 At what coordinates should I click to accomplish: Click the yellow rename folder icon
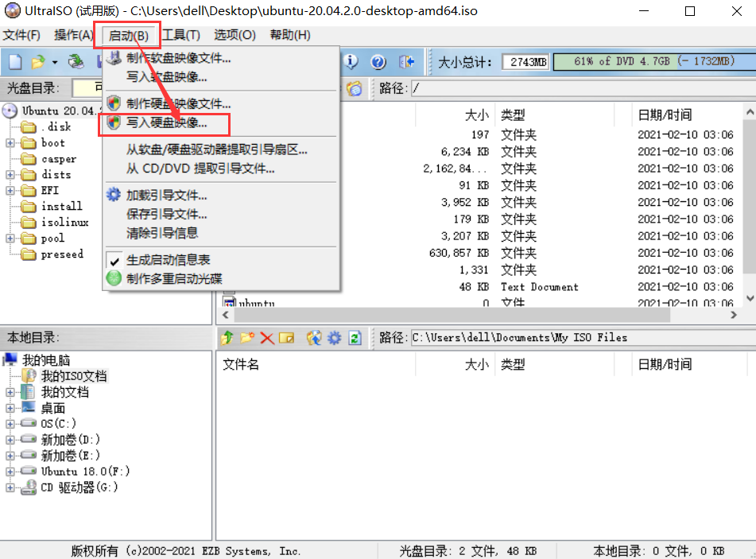pos(286,338)
